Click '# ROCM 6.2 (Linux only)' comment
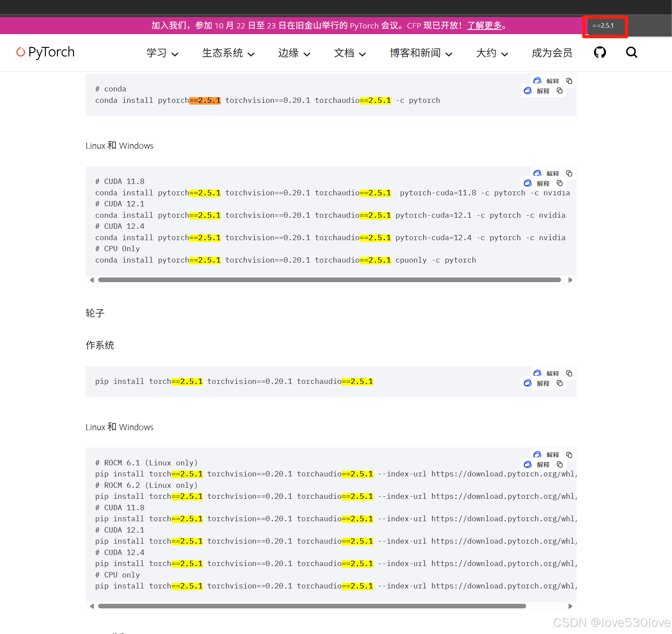The width and height of the screenshot is (672, 634). click(x=146, y=485)
